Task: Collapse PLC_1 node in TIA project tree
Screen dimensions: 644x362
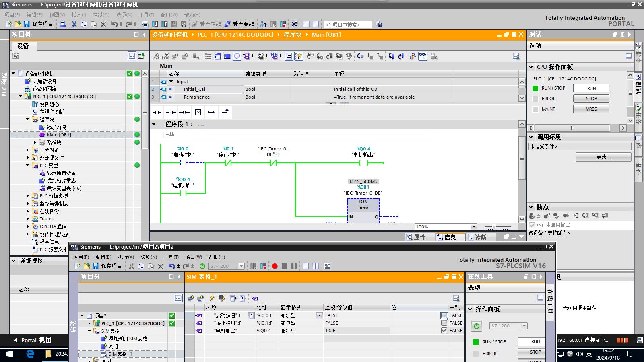Action: point(21,97)
